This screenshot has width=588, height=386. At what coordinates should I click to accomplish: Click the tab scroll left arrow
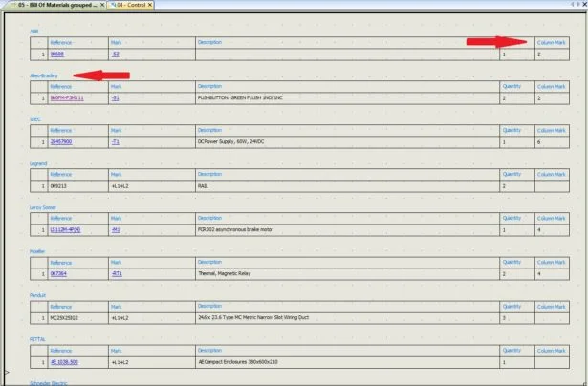(x=573, y=4)
